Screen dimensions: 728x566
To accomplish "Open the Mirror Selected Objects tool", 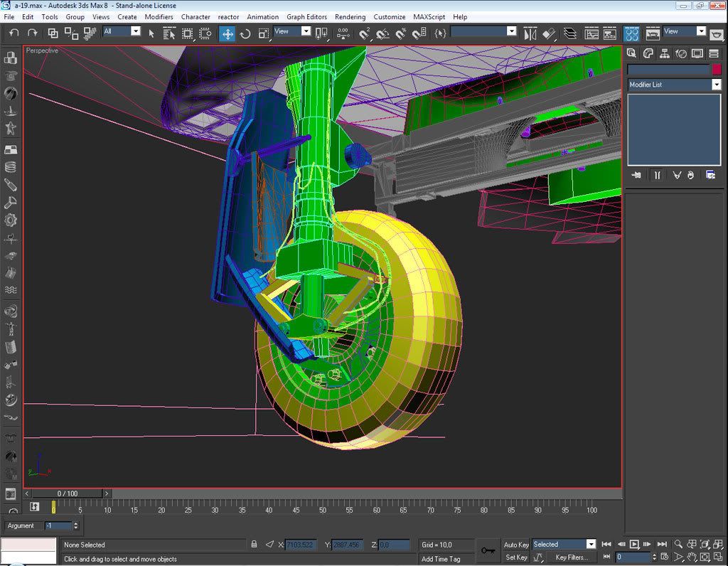I will (530, 33).
